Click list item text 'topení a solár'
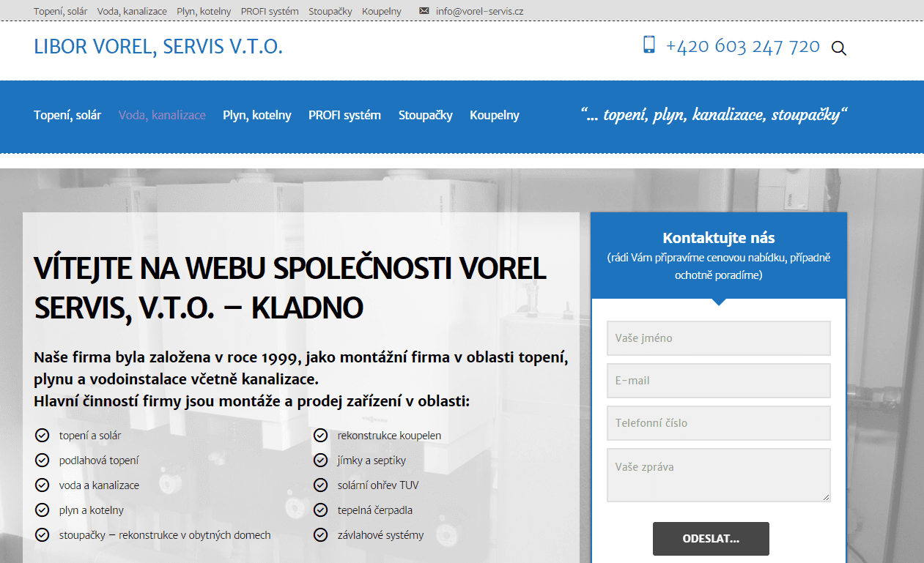The width and height of the screenshot is (924, 563). pyautogui.click(x=90, y=436)
